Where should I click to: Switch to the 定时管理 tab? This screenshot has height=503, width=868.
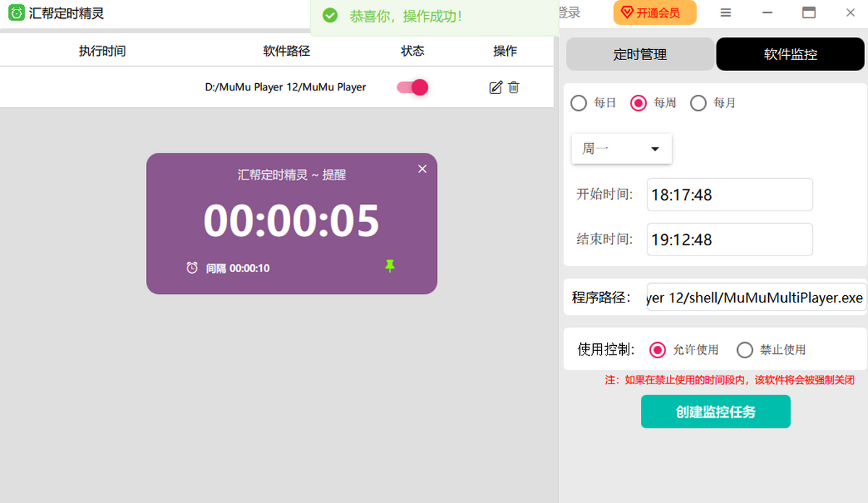639,54
